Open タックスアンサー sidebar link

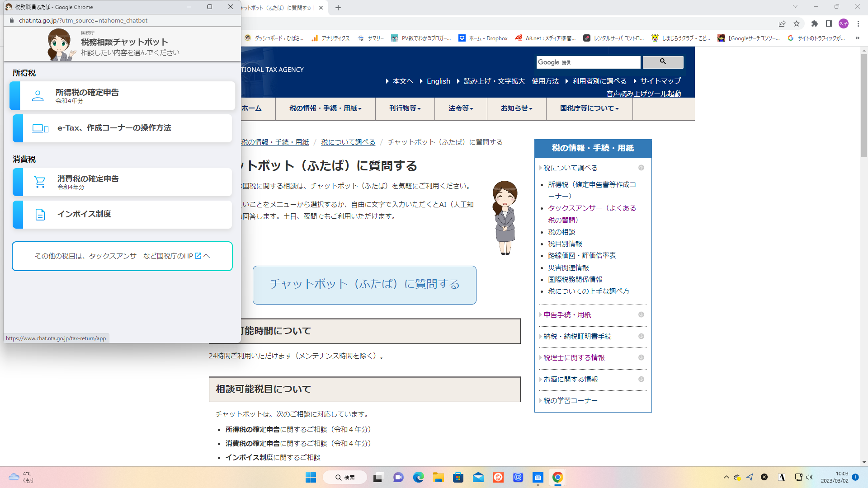[x=592, y=214]
